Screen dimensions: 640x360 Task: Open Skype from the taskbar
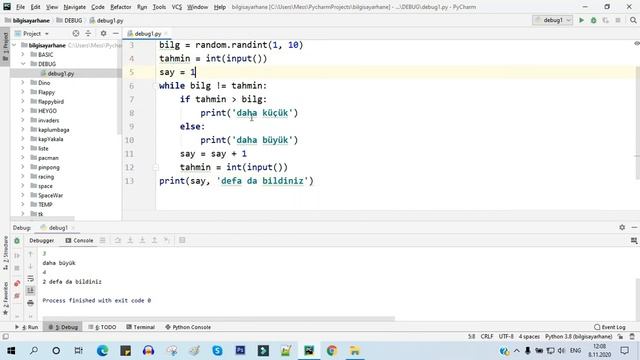coord(217,351)
